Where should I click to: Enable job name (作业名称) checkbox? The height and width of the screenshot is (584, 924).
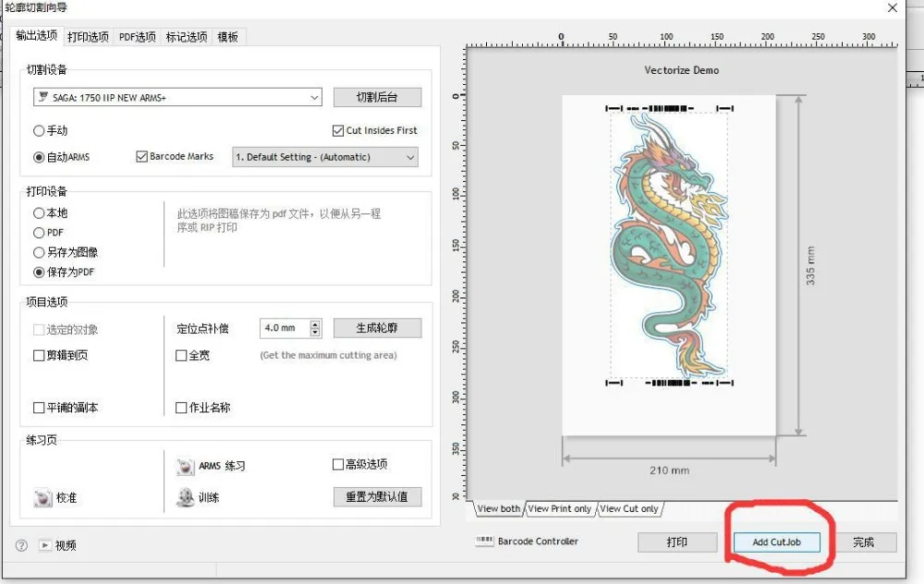pos(181,408)
